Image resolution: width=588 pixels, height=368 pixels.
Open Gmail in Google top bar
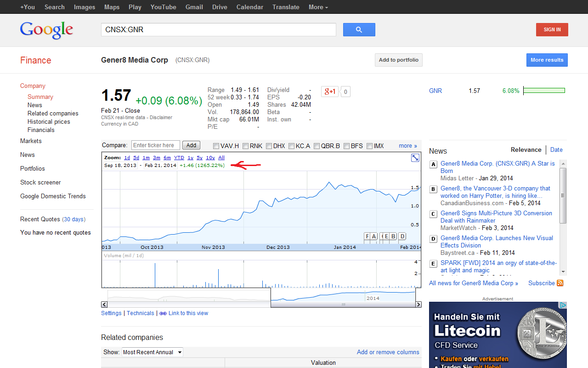(194, 7)
